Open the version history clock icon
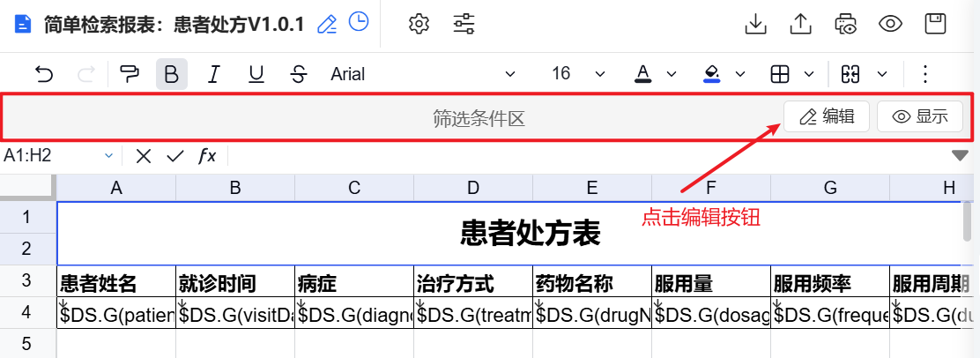The image size is (980, 358). [358, 22]
